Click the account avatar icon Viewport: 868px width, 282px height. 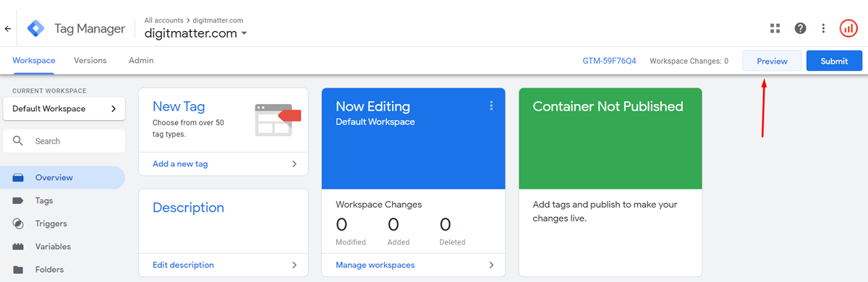click(848, 28)
